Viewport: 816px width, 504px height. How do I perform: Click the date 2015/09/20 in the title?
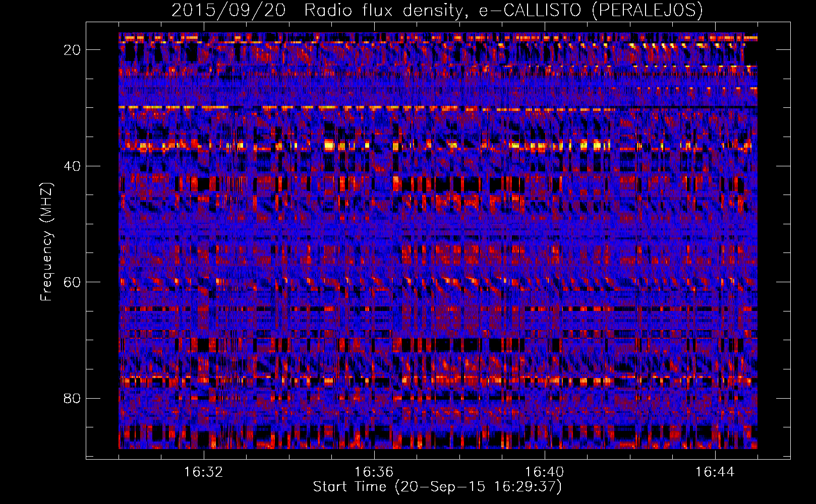[228, 10]
